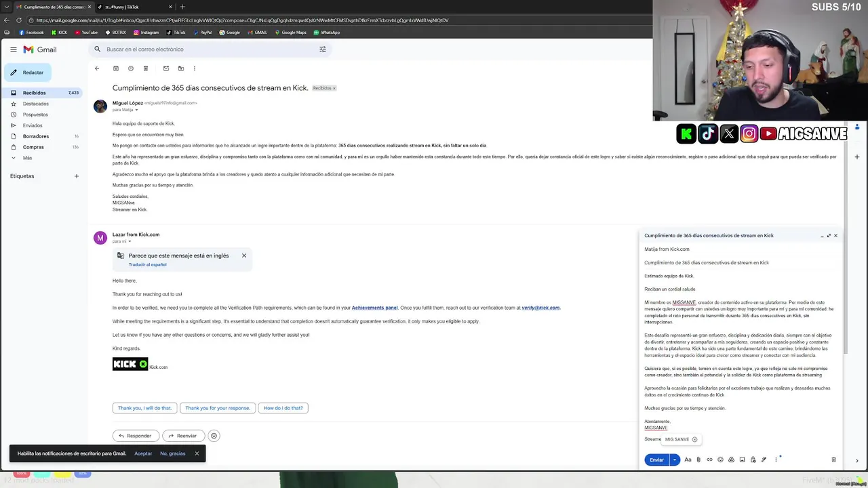The image size is (868, 488).
Task: Insert an emoji in the compose window
Action: [720, 460]
